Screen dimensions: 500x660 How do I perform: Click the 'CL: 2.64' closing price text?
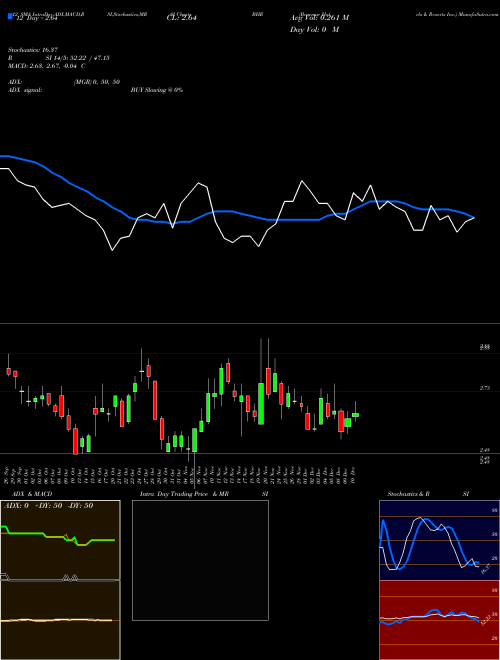pos(182,18)
